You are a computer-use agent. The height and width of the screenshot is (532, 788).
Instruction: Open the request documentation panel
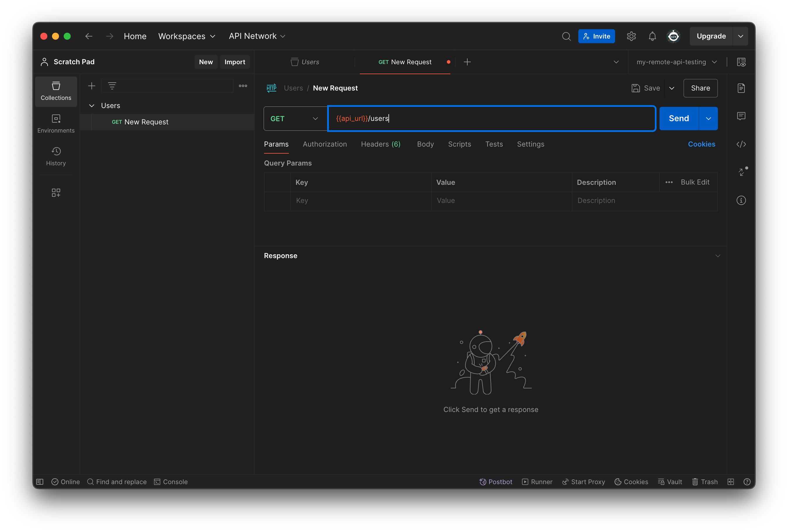click(x=741, y=88)
